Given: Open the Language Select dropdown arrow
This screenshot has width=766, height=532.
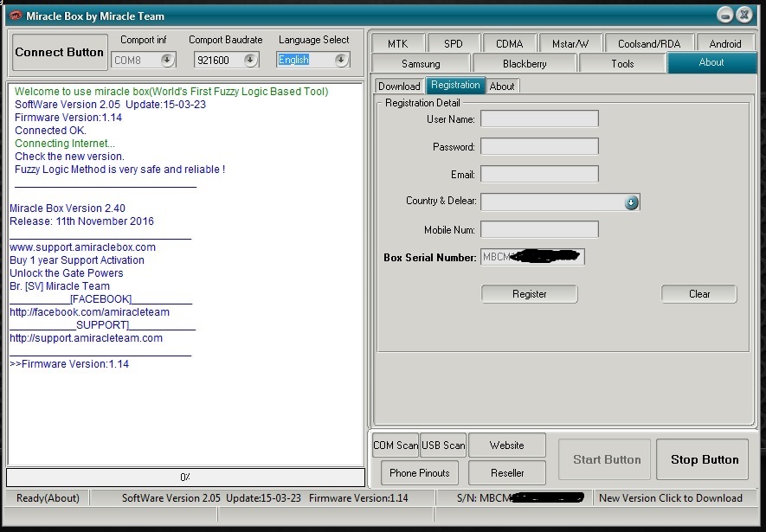Looking at the screenshot, I should [x=341, y=60].
